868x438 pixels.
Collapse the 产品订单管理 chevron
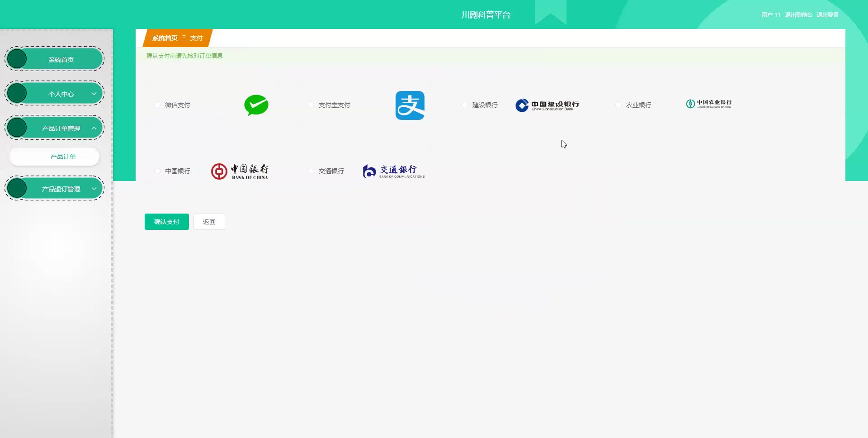click(94, 128)
